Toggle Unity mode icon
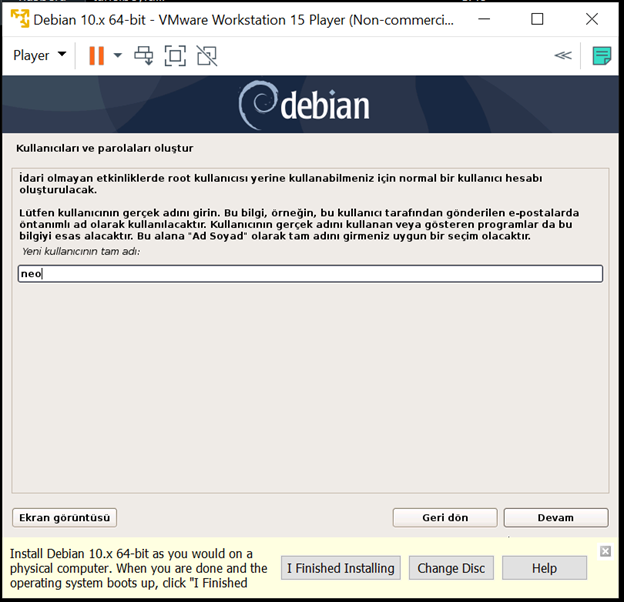Screen dimensions: 624x602 [207, 55]
